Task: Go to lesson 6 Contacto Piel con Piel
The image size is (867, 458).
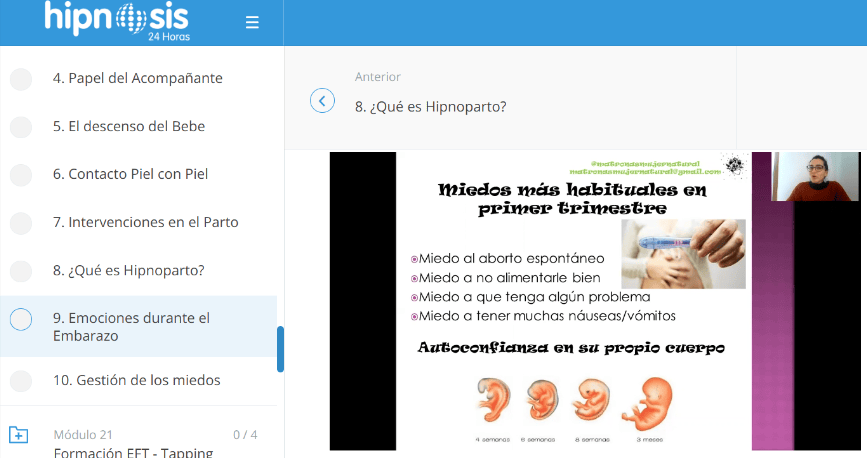Action: click(130, 174)
